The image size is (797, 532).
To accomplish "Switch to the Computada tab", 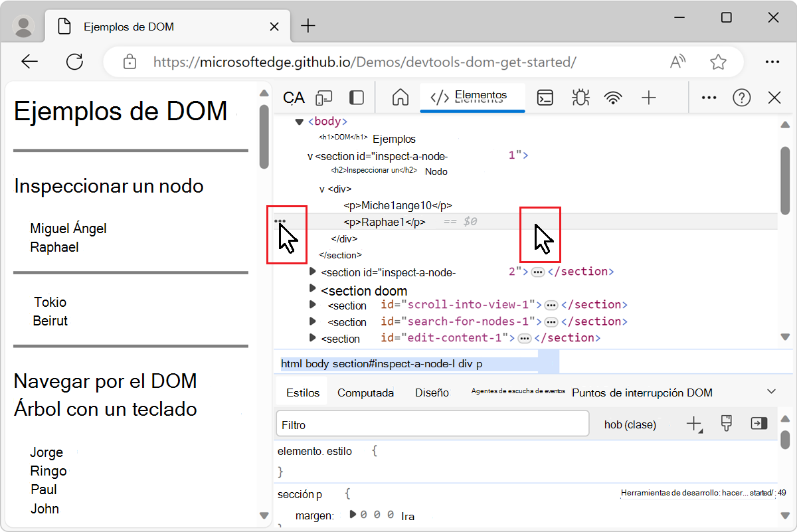I will click(365, 392).
